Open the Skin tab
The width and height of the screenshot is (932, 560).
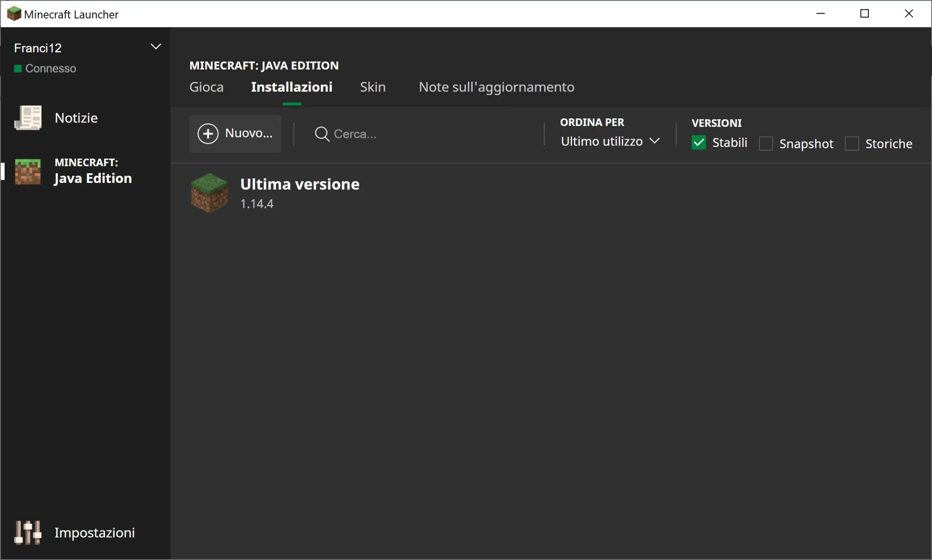tap(372, 87)
